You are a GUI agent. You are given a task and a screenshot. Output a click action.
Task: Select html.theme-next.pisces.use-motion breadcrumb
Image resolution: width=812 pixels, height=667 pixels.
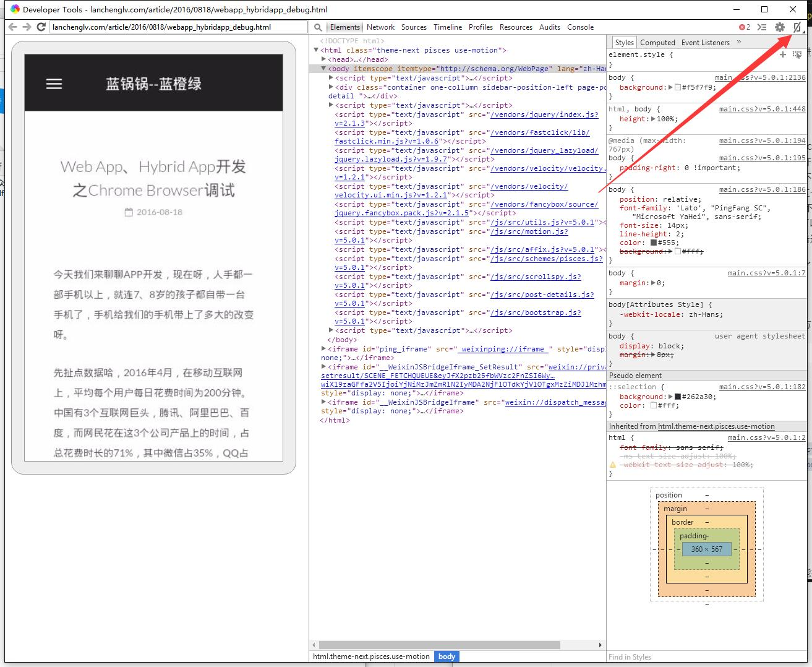pyautogui.click(x=371, y=656)
